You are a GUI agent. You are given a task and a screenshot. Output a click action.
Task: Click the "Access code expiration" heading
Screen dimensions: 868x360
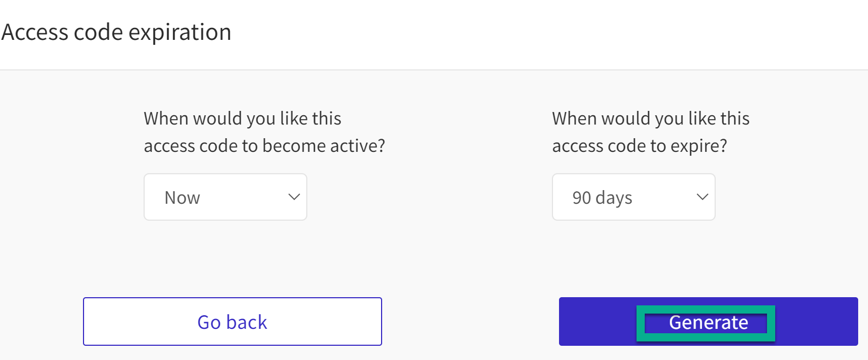(x=116, y=32)
